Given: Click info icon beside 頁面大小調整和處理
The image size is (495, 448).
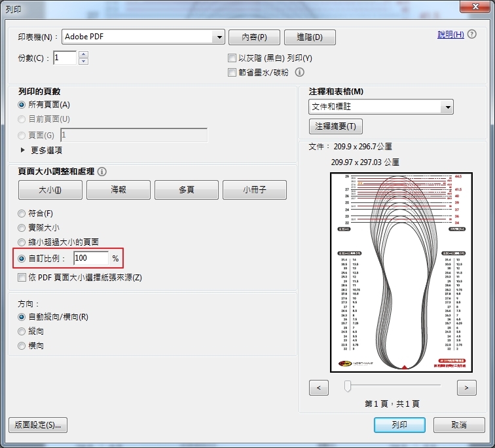Looking at the screenshot, I should coord(101,172).
